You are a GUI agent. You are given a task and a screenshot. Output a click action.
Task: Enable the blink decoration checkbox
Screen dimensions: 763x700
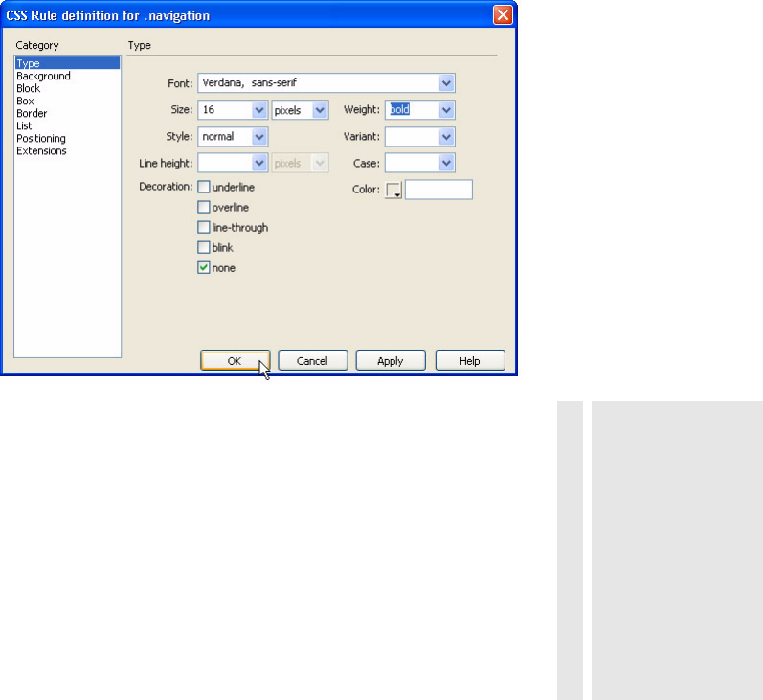[x=204, y=247]
